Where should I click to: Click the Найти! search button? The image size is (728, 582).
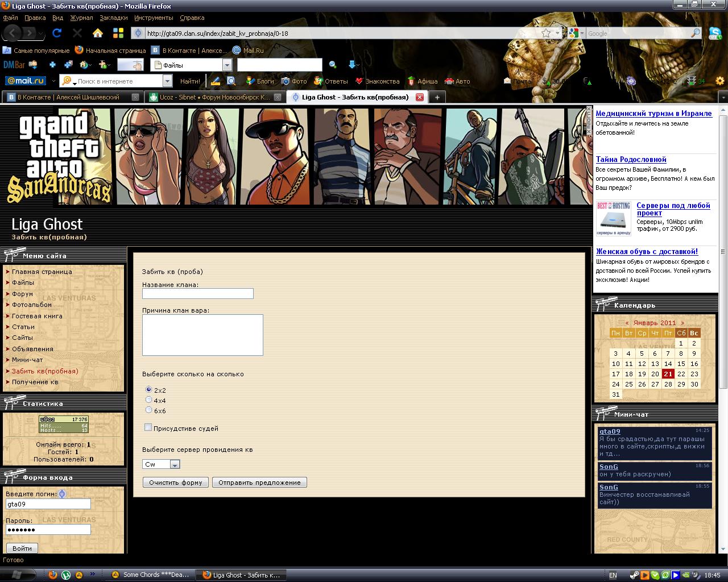[190, 81]
